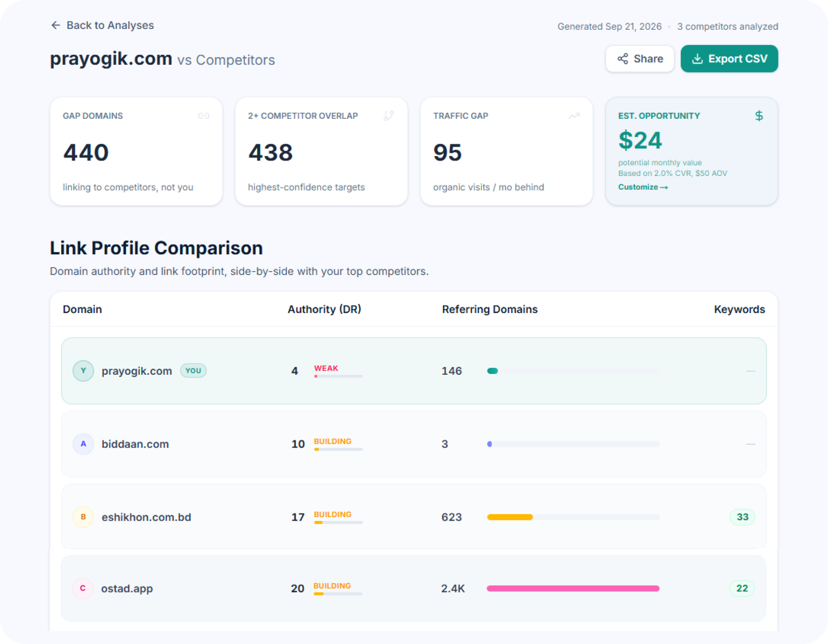This screenshot has height=644, width=828.
Task: Click the BUILDING authority bar for eshikhon.com.bd
Action: pos(338,522)
